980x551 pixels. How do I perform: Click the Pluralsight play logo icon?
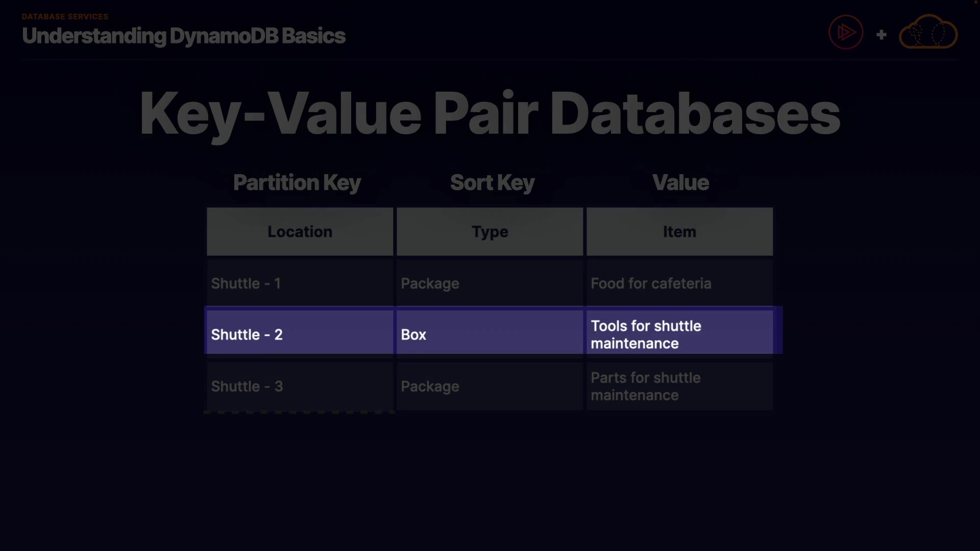[846, 32]
